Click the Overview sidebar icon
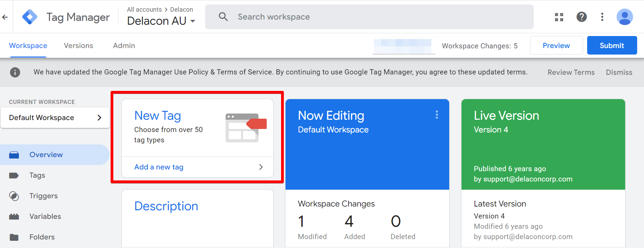The image size is (644, 248). 14,155
